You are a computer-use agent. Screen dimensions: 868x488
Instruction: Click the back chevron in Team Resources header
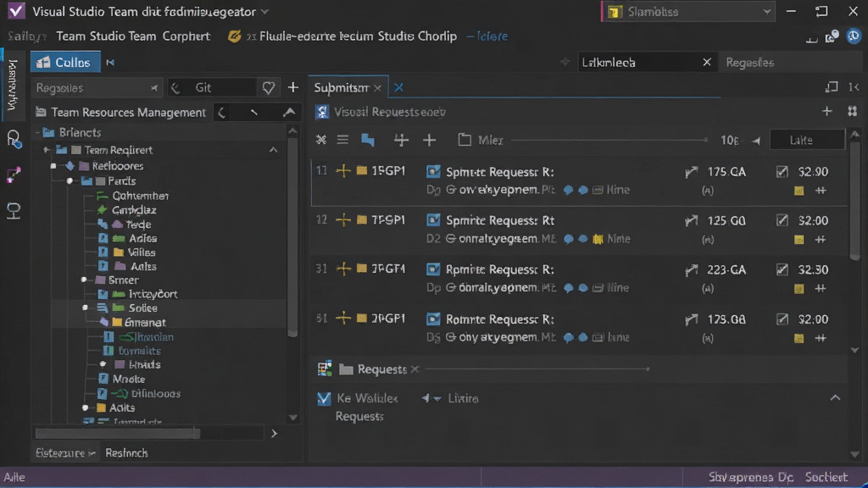pyautogui.click(x=221, y=113)
